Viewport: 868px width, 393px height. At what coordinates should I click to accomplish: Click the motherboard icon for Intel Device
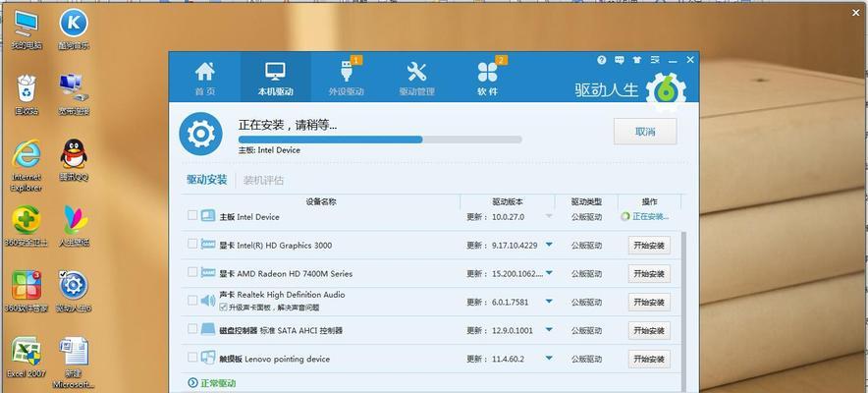(x=208, y=215)
